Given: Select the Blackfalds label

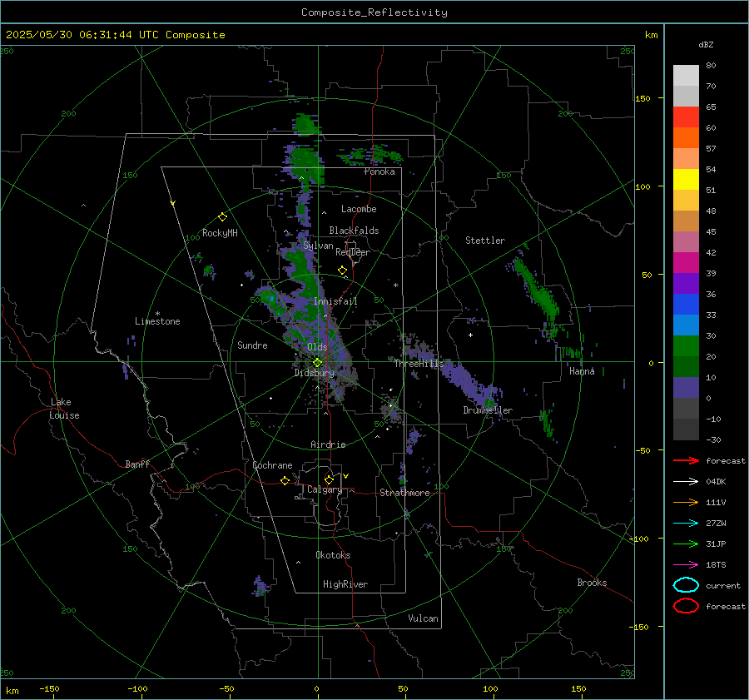Looking at the screenshot, I should click(354, 231).
